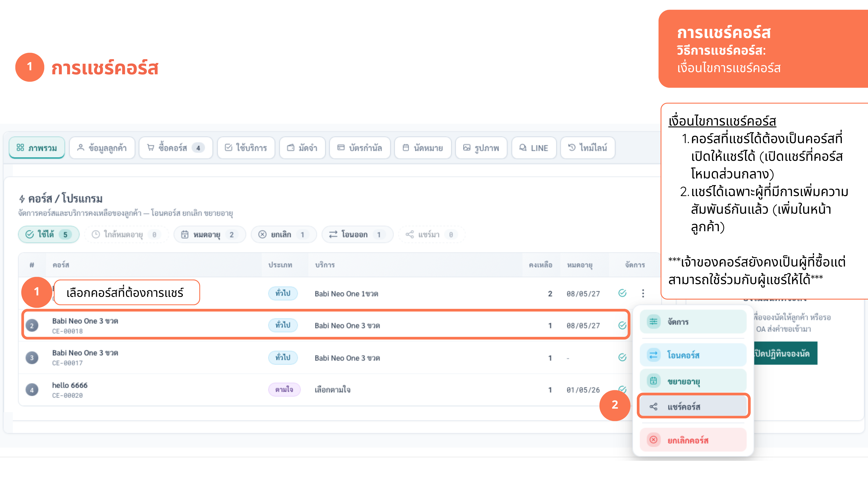868x488 pixels.
Task: Filter by โอนออก transferred courses
Action: pyautogui.click(x=357, y=234)
